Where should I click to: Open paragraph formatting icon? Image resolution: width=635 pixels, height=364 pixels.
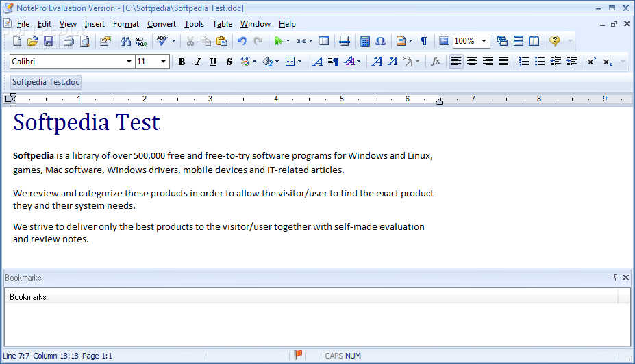click(334, 62)
